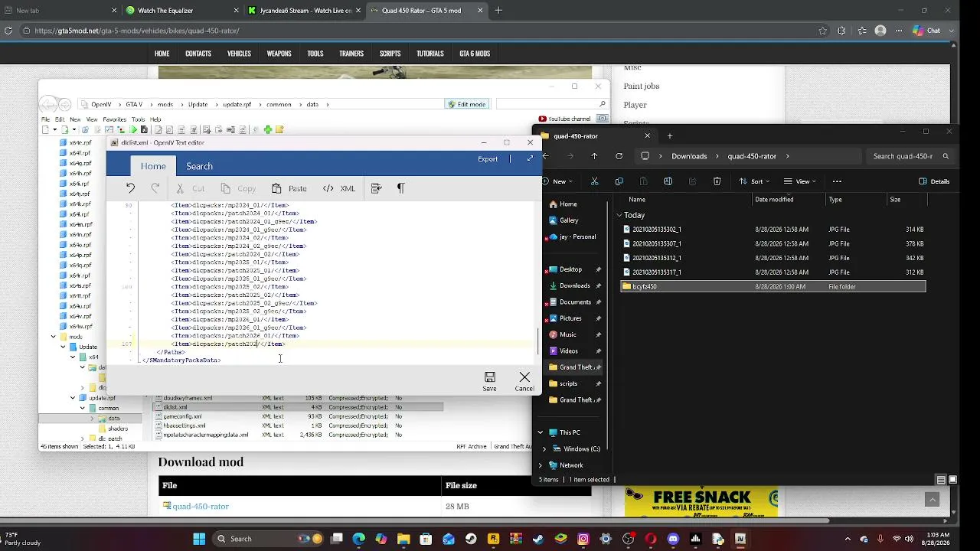
Task: Toggle the Details pane in File Explorer
Action: [x=934, y=181]
